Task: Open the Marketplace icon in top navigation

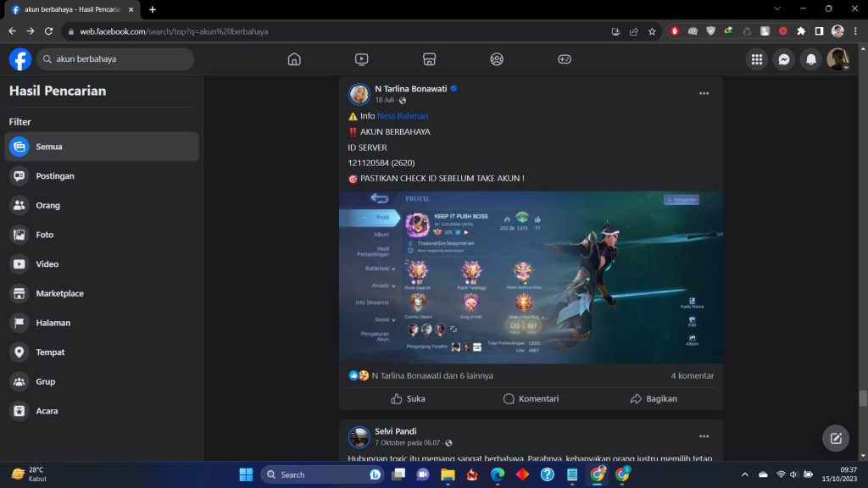Action: 429,59
